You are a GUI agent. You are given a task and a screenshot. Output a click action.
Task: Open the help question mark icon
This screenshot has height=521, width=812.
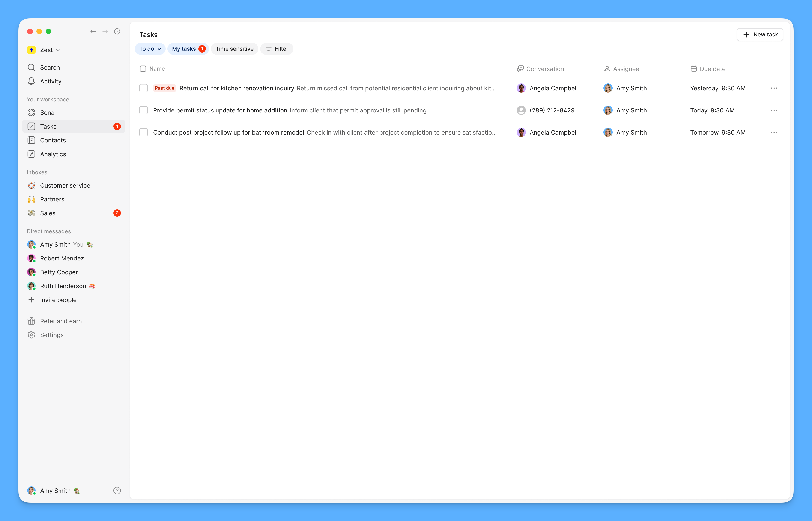tap(117, 491)
